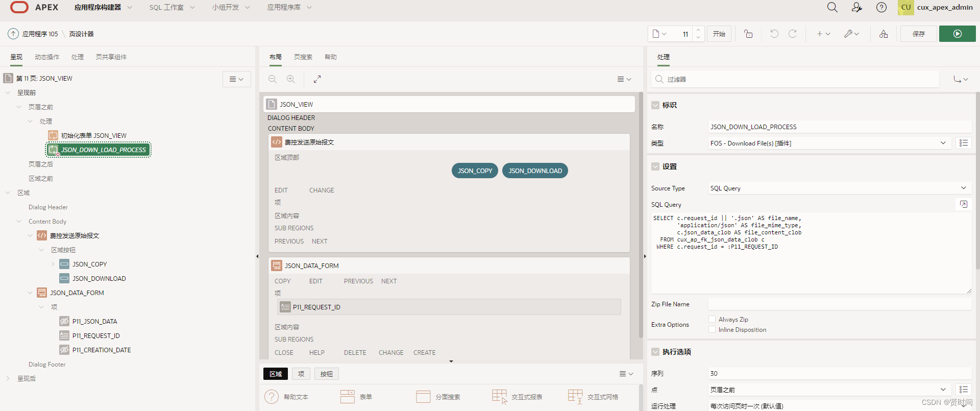Open the list-of-values icon beside 类型 field

(964, 143)
